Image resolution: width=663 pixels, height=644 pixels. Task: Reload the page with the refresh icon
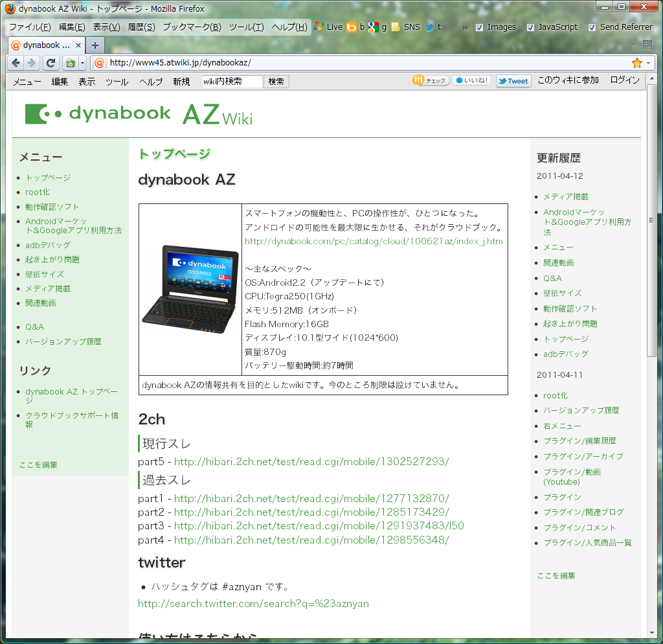click(51, 63)
